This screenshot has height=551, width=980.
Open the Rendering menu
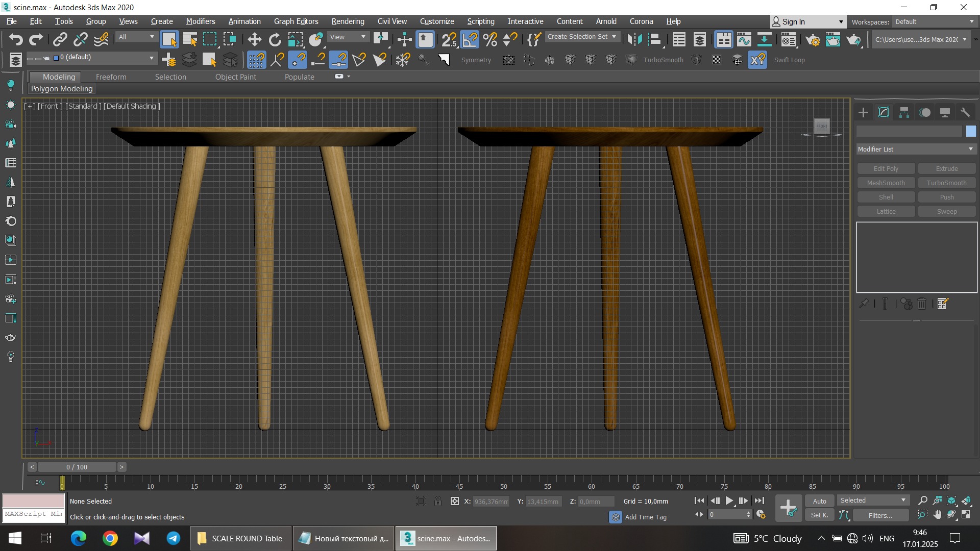click(348, 21)
